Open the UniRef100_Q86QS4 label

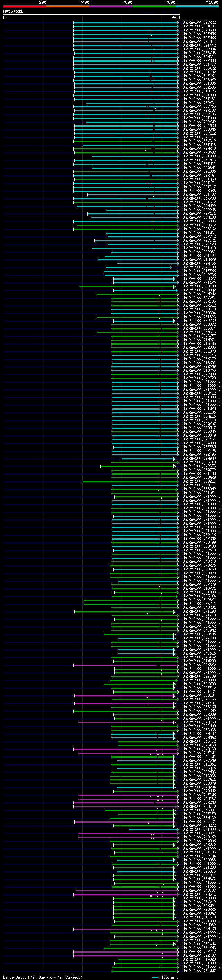pyautogui.click(x=199, y=328)
